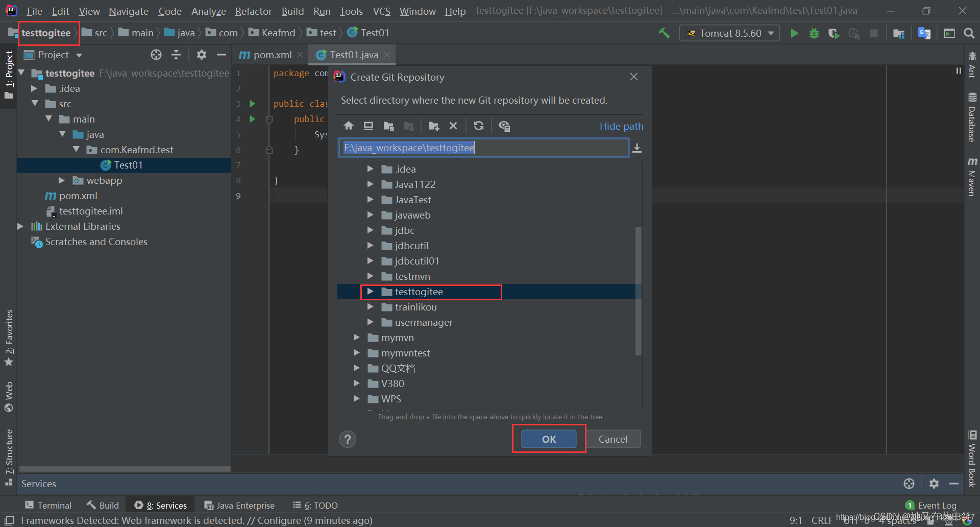
Task: Open the Refactor menu
Action: (x=253, y=11)
